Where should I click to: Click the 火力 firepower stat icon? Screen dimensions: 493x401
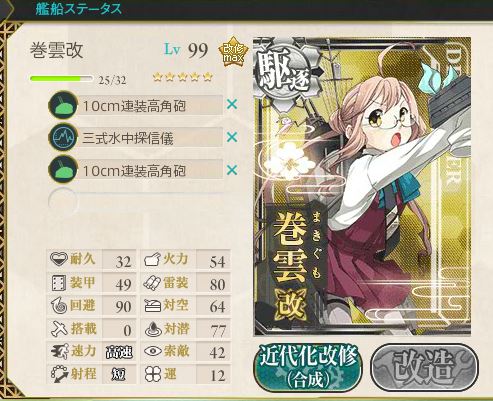152,259
